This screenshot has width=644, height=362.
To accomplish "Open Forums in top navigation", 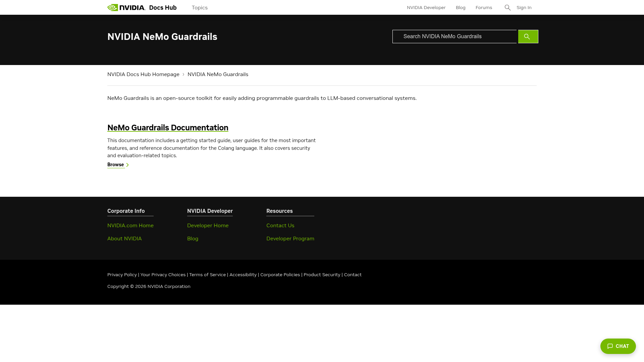I will [x=484, y=7].
